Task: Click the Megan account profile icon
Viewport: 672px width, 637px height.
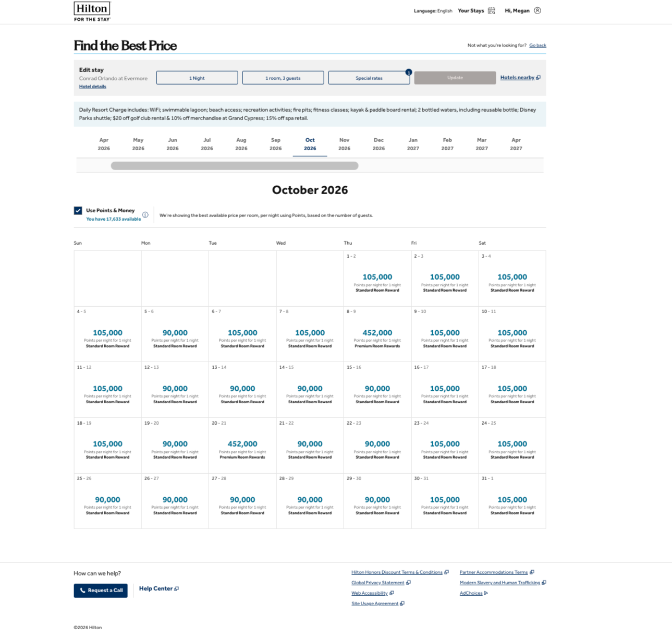Action: [537, 11]
